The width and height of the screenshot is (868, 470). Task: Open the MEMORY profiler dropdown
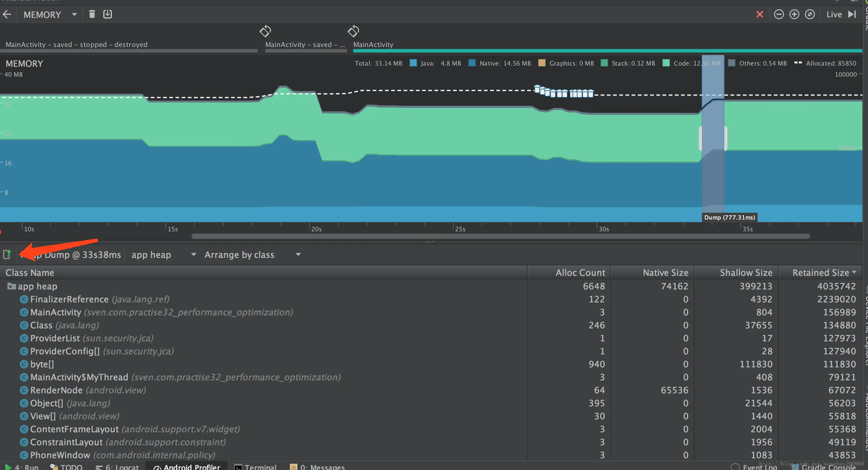(x=50, y=15)
